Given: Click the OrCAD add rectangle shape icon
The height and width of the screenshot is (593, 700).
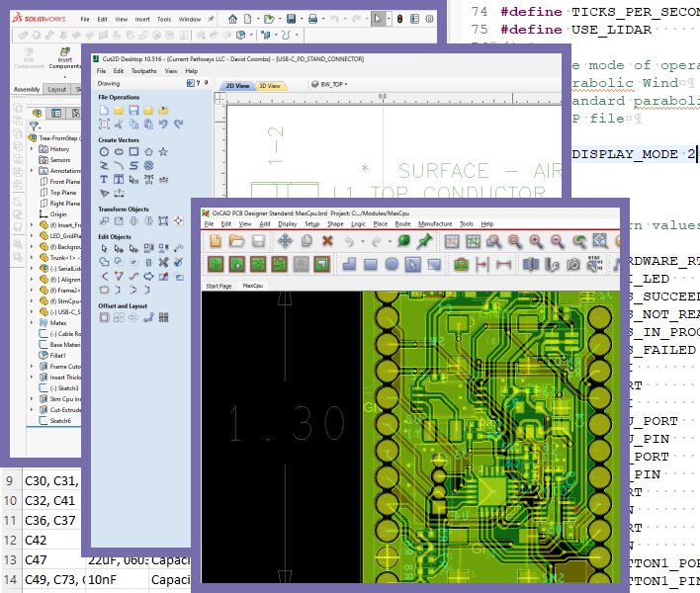Looking at the screenshot, I should (370, 265).
